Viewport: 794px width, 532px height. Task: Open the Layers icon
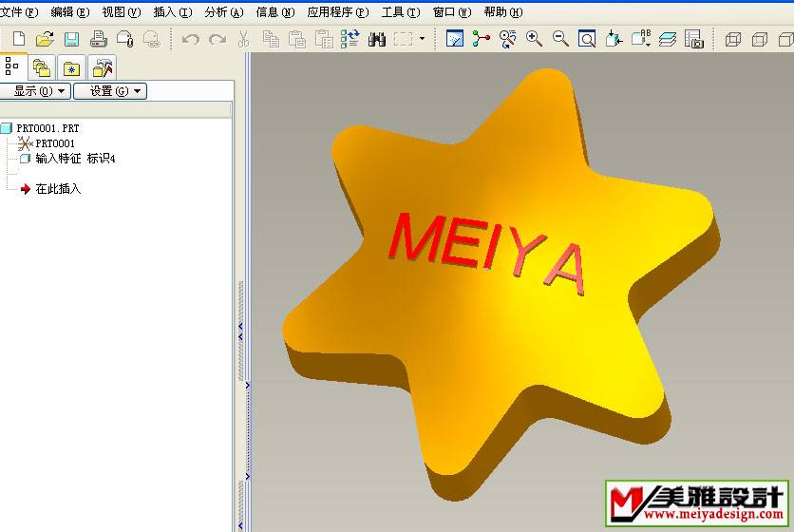pyautogui.click(x=668, y=39)
